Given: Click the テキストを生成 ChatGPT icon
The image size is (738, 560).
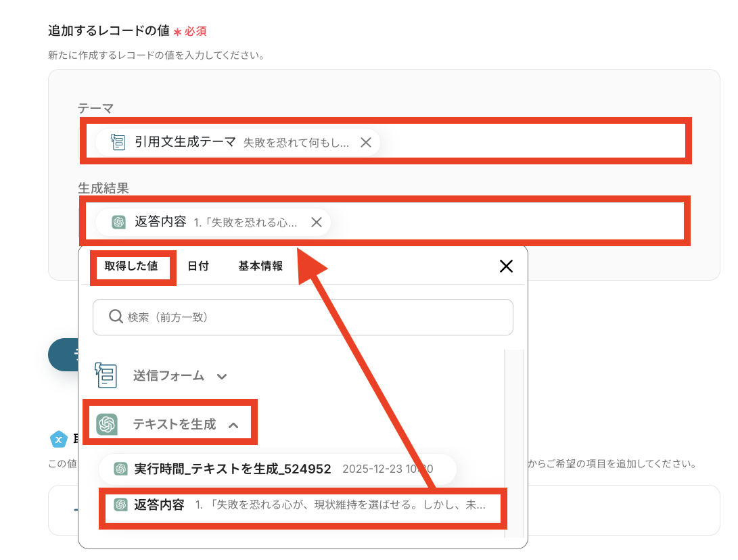Looking at the screenshot, I should coord(107,425).
